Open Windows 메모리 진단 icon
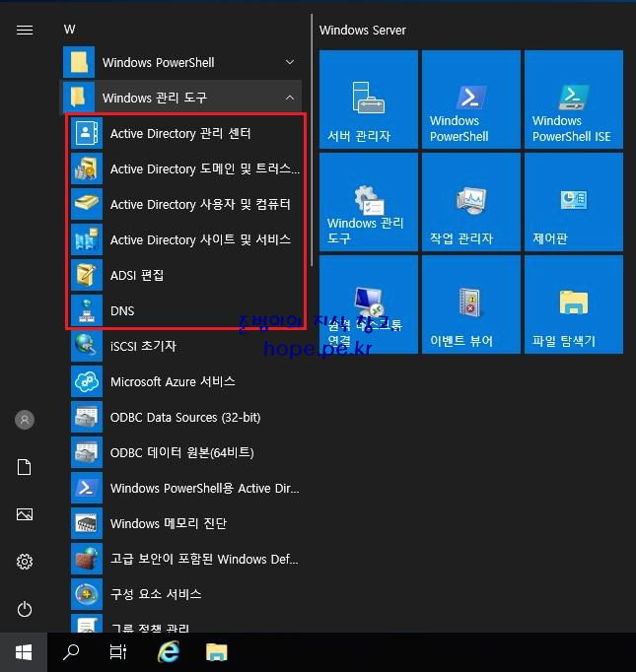The image size is (636, 672). [x=87, y=523]
